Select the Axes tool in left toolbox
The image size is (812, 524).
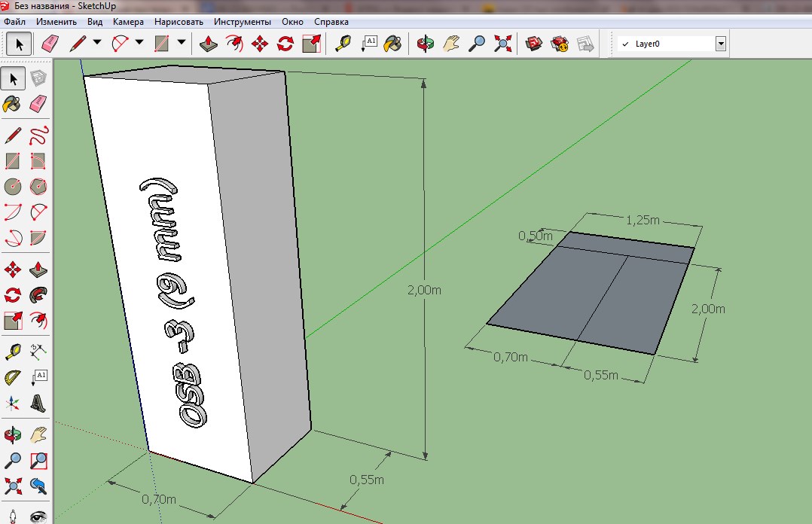click(x=13, y=403)
